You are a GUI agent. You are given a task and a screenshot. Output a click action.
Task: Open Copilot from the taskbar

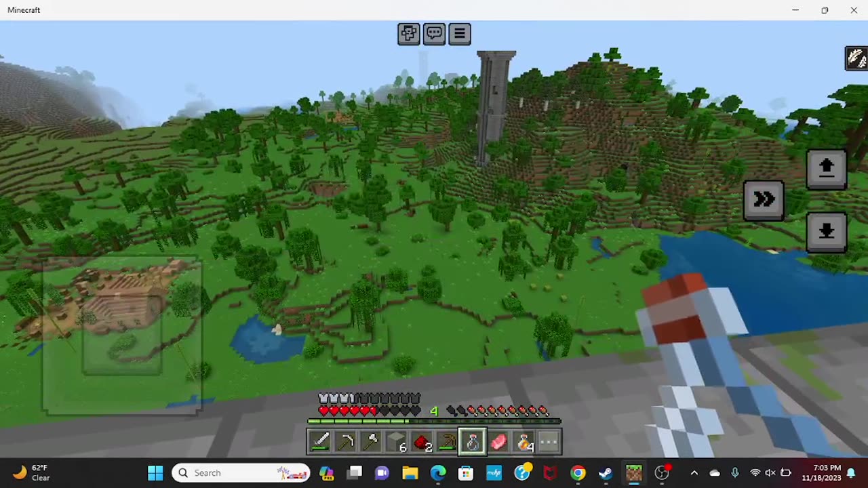pos(326,473)
